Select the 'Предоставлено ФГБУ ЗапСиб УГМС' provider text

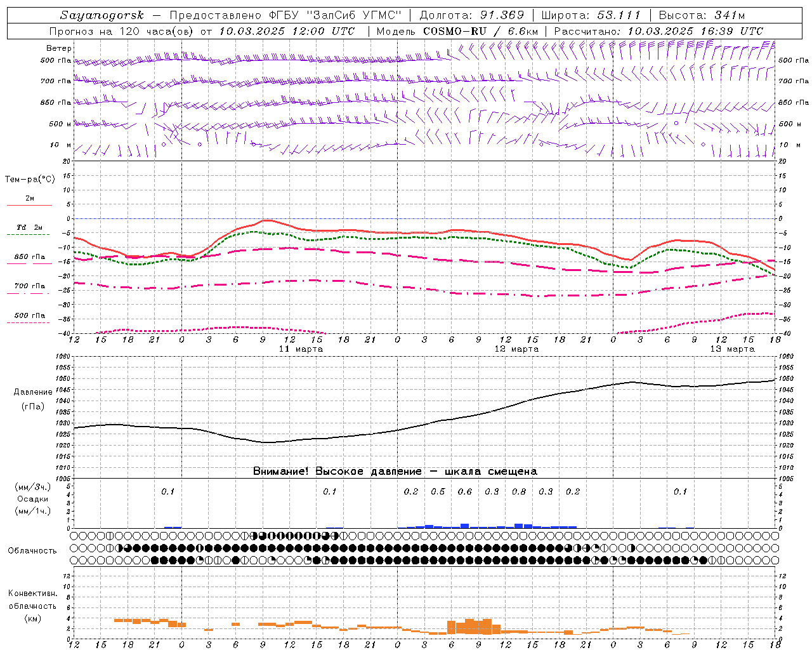click(286, 15)
